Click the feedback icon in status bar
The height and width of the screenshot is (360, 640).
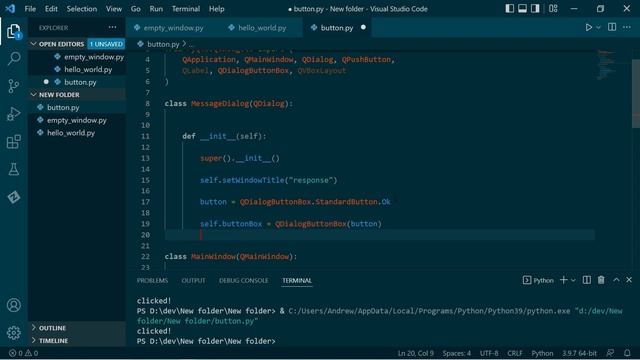610,353
